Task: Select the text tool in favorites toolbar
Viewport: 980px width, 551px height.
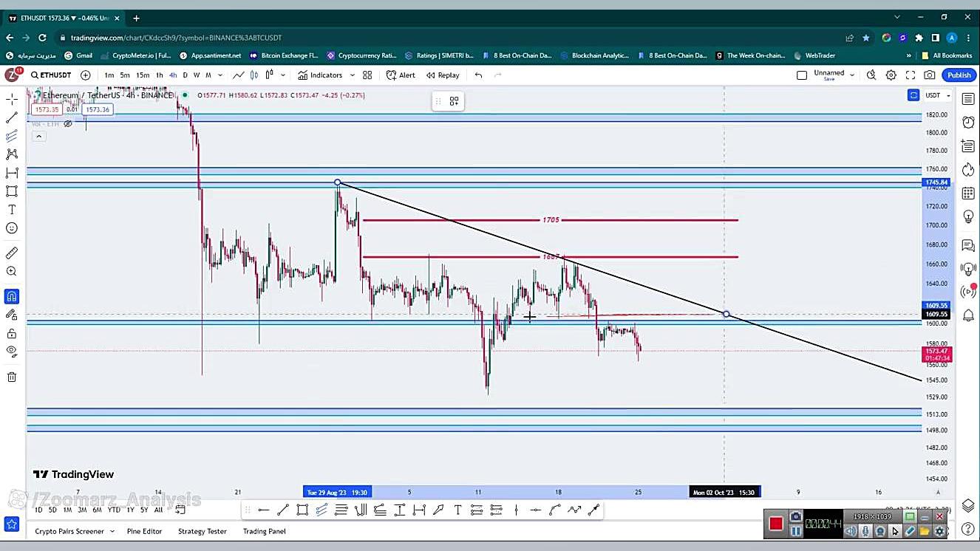Action: click(x=457, y=510)
